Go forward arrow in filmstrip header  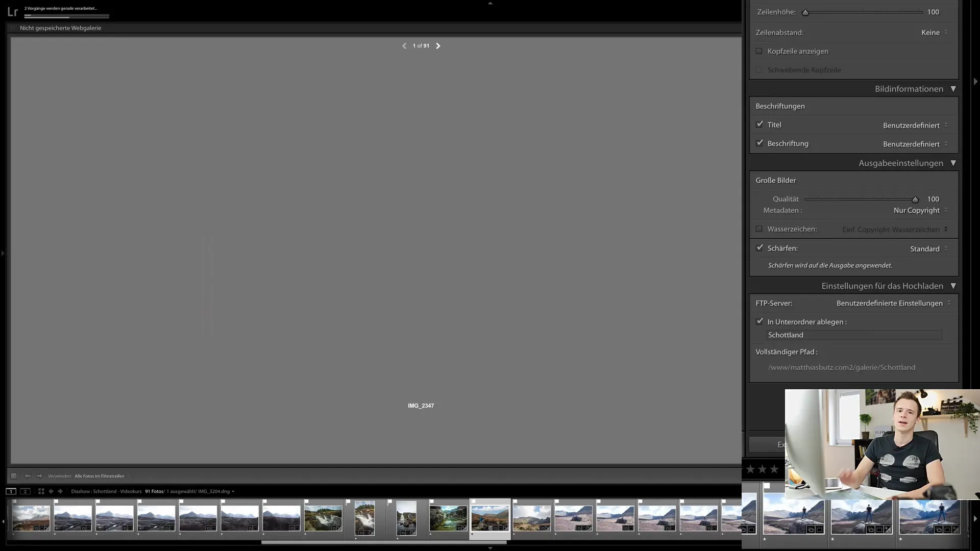click(x=60, y=491)
